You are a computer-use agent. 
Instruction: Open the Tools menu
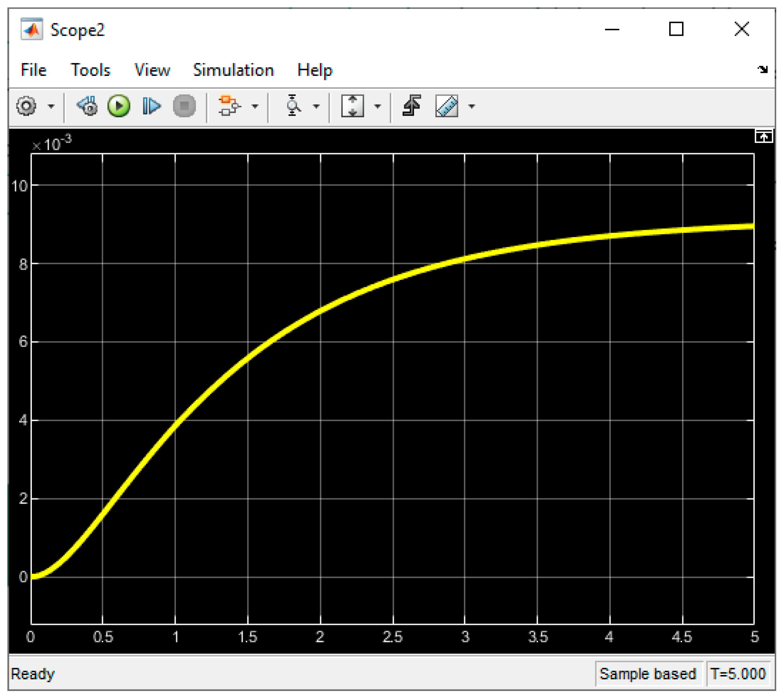pyautogui.click(x=90, y=70)
